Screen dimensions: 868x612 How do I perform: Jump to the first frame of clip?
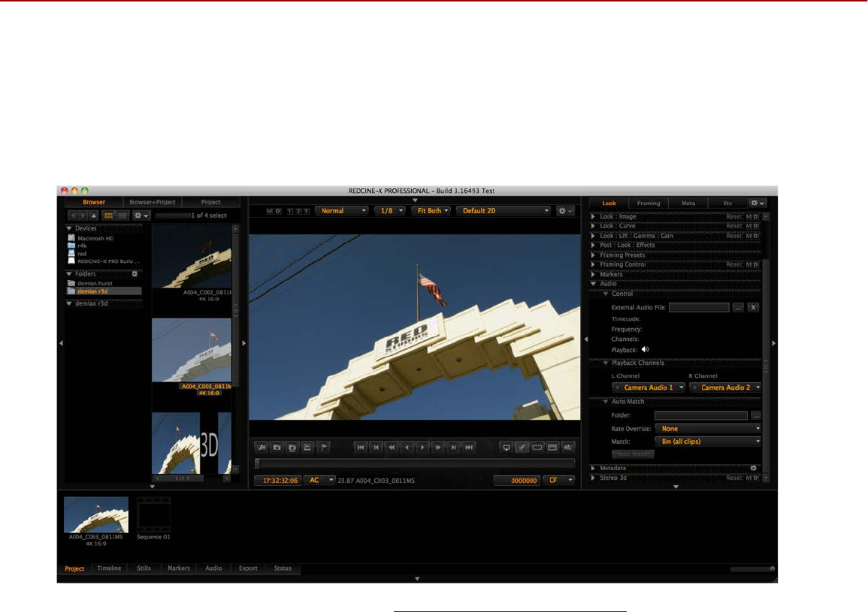[x=361, y=448]
